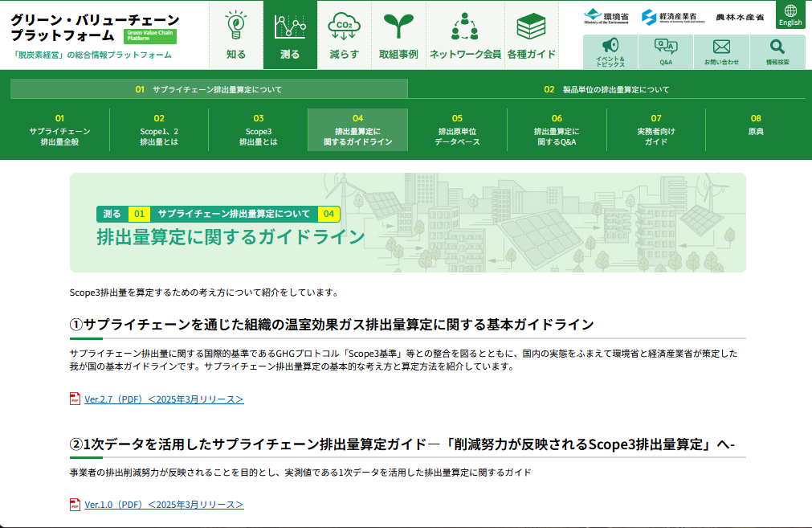Open ネットワーク会員 people icon

[x=465, y=27]
